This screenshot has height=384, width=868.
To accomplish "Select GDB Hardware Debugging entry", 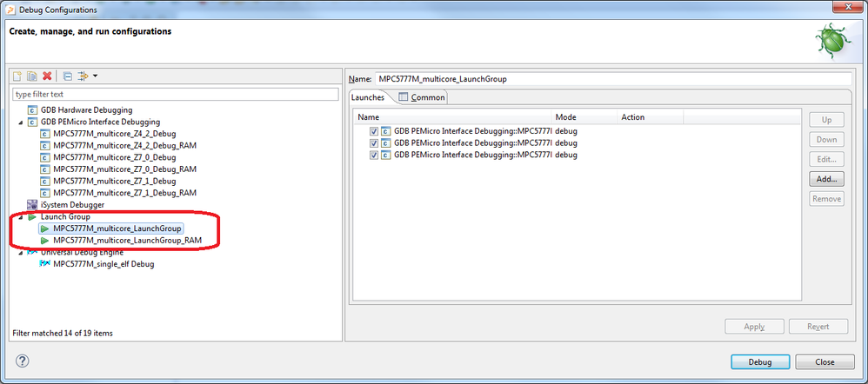I will [x=86, y=109].
